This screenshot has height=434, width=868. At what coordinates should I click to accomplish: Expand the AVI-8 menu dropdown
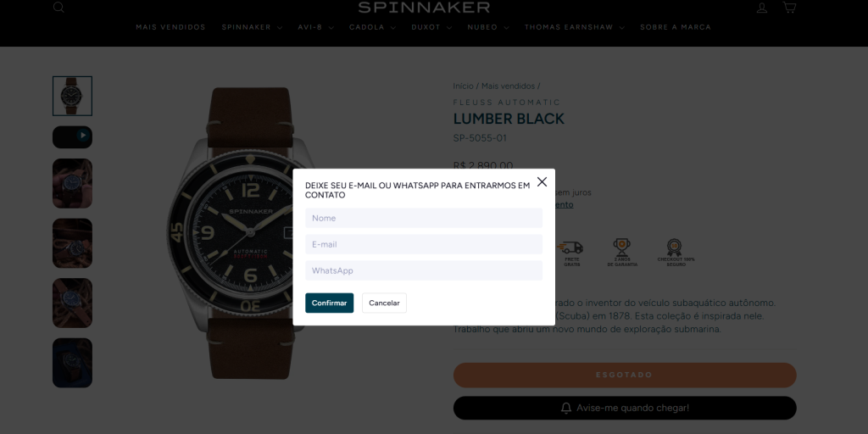click(315, 27)
